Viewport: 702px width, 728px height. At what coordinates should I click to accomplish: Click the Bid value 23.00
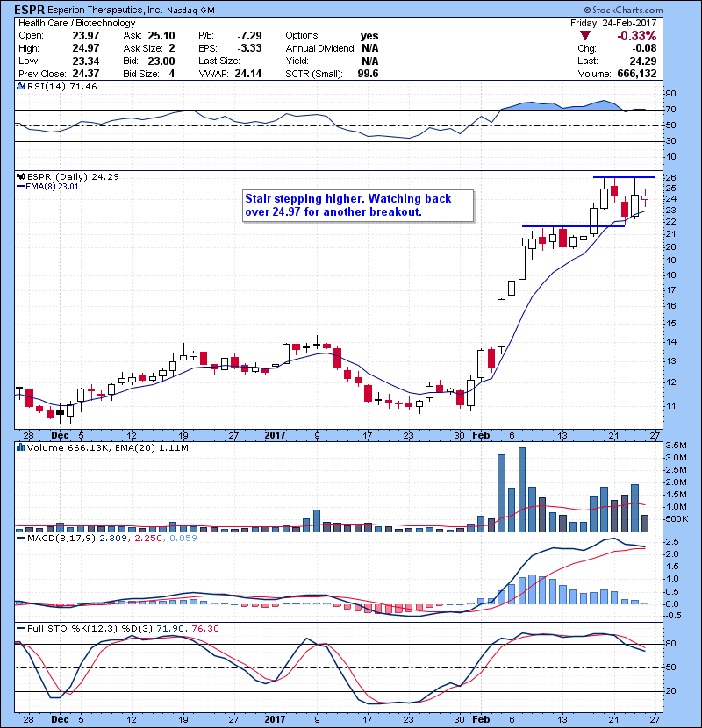[161, 61]
